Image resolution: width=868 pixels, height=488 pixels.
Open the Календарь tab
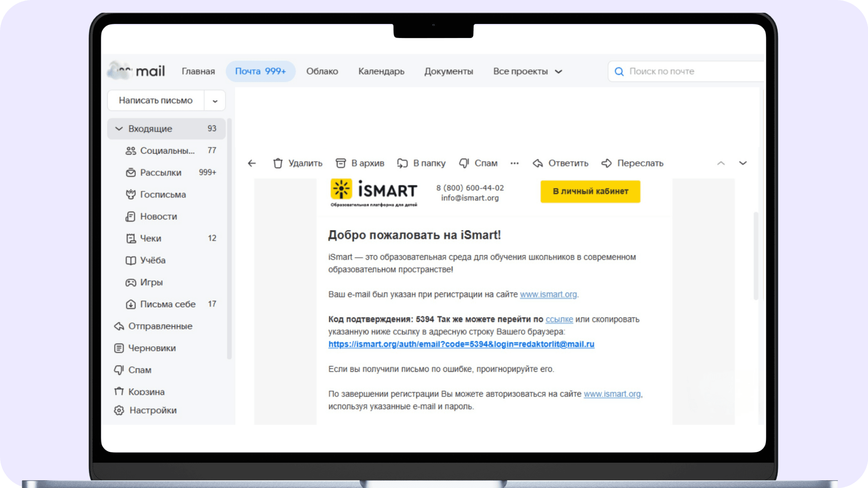tap(381, 71)
